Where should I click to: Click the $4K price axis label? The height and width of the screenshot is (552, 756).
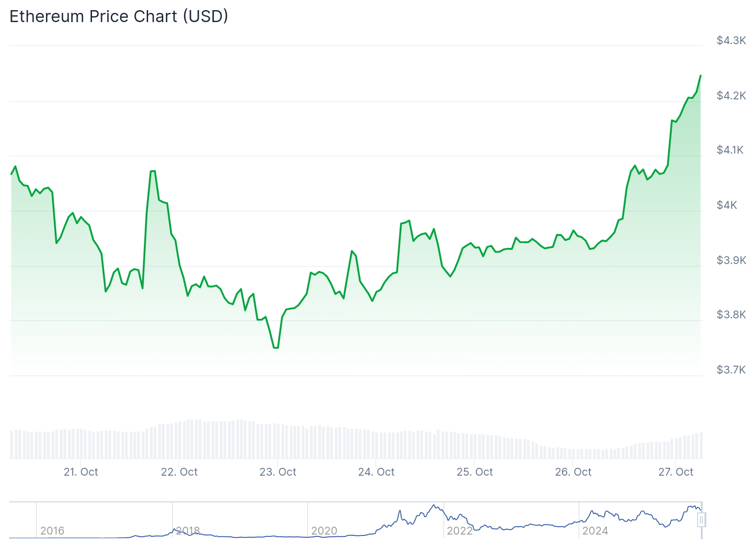[727, 205]
